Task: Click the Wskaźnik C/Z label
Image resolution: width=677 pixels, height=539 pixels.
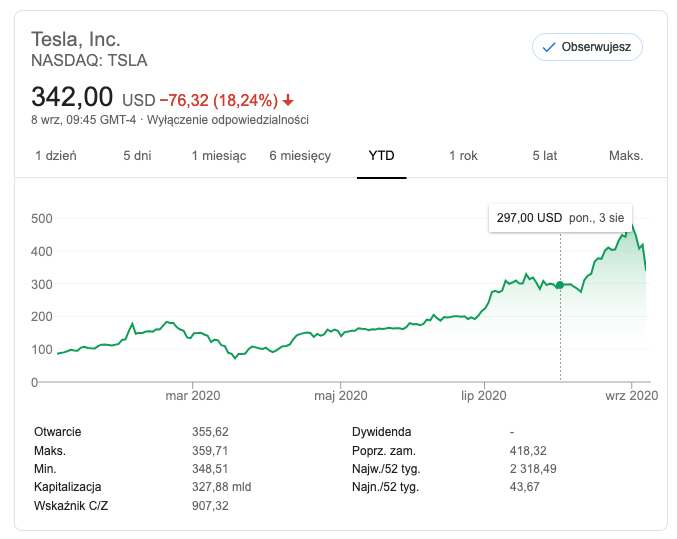Action: point(71,505)
